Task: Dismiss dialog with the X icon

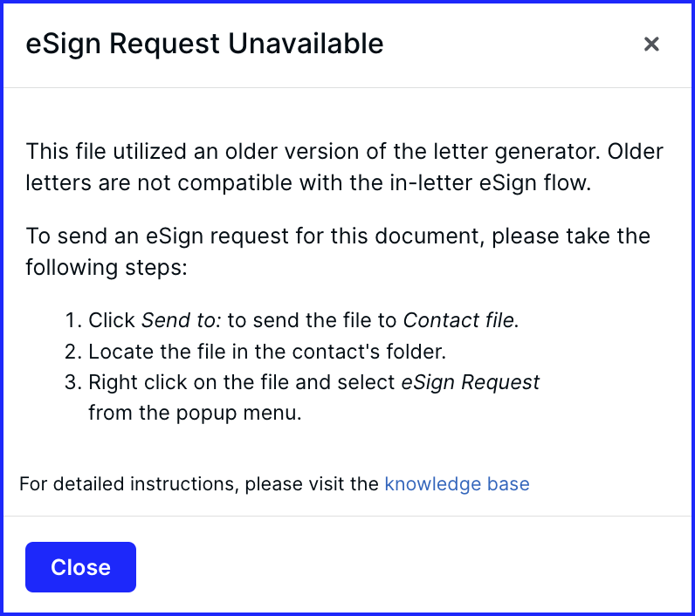Action: pos(651,44)
